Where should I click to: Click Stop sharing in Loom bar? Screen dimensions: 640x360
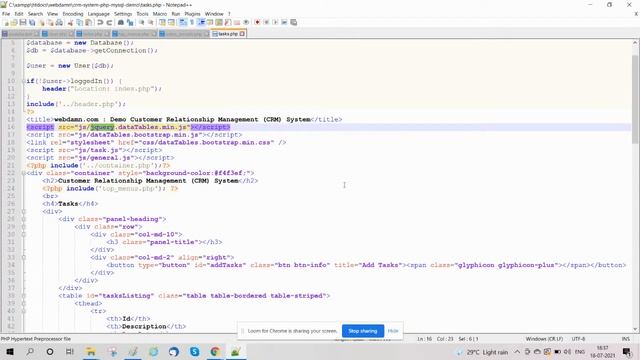(x=363, y=331)
